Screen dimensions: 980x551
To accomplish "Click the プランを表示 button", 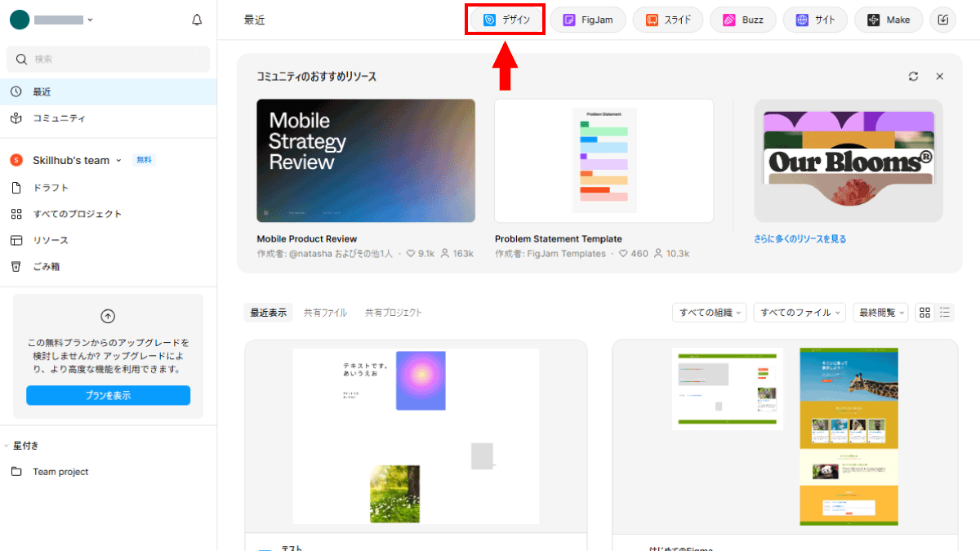I will [108, 396].
